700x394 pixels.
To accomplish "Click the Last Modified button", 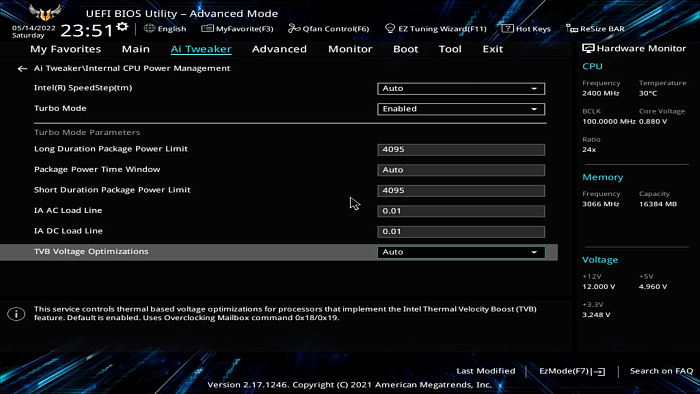I will coord(486,371).
